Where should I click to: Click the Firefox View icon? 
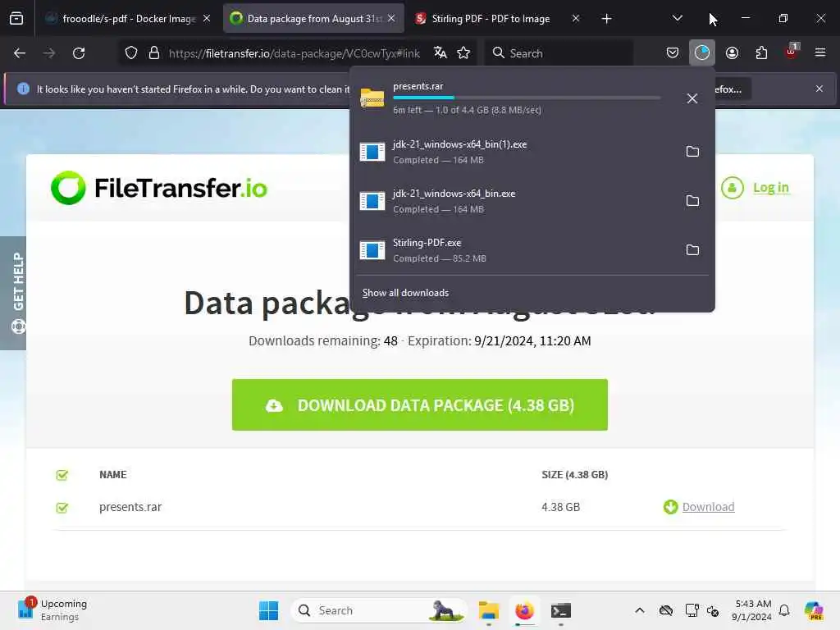click(x=16, y=19)
